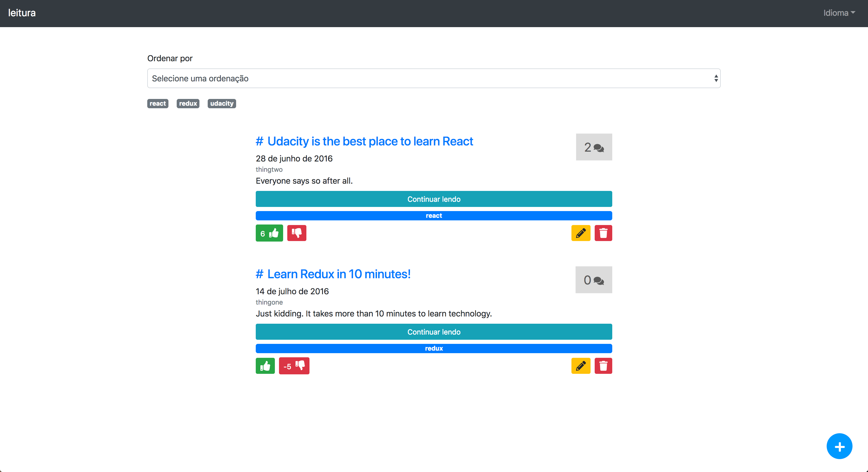
Task: Open the 'Selecione uma ordenação' sort dropdown
Action: [x=434, y=79]
